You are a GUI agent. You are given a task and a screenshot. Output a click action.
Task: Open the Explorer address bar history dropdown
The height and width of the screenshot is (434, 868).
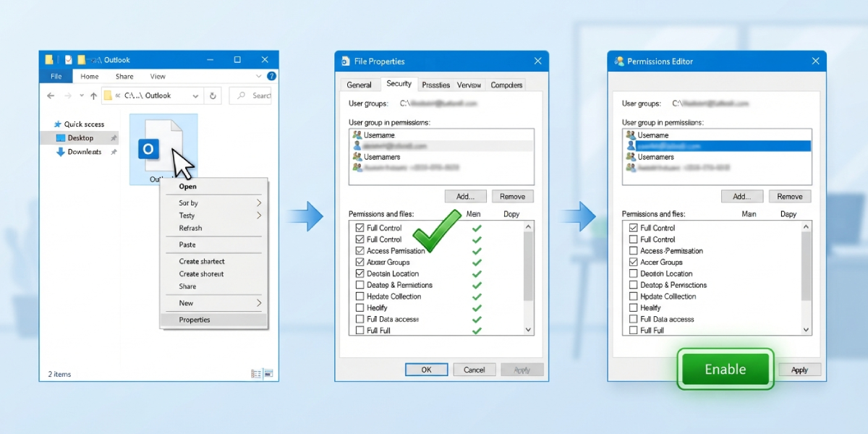point(196,95)
